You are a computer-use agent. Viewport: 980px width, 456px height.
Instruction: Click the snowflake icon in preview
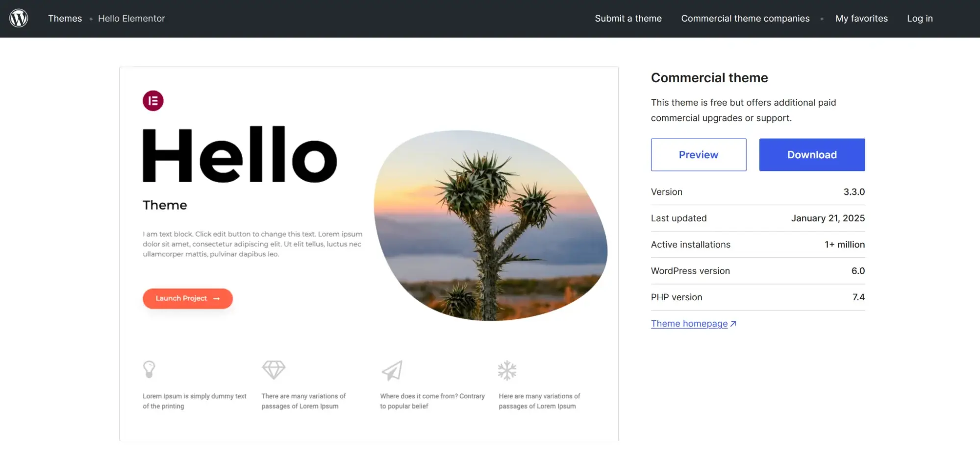point(507,371)
